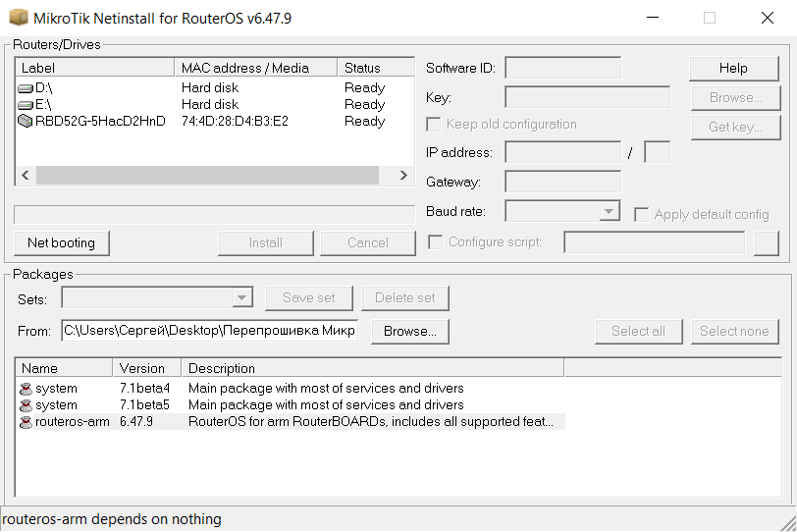Click drives list left scroll arrow

tap(26, 176)
